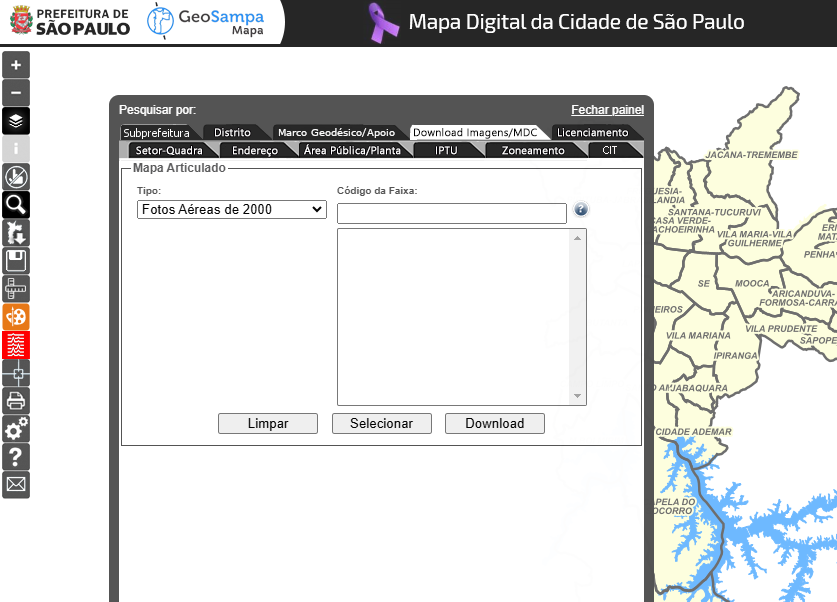Open the Zoneamento tab
Screen dimensions: 837x602
(x=533, y=151)
